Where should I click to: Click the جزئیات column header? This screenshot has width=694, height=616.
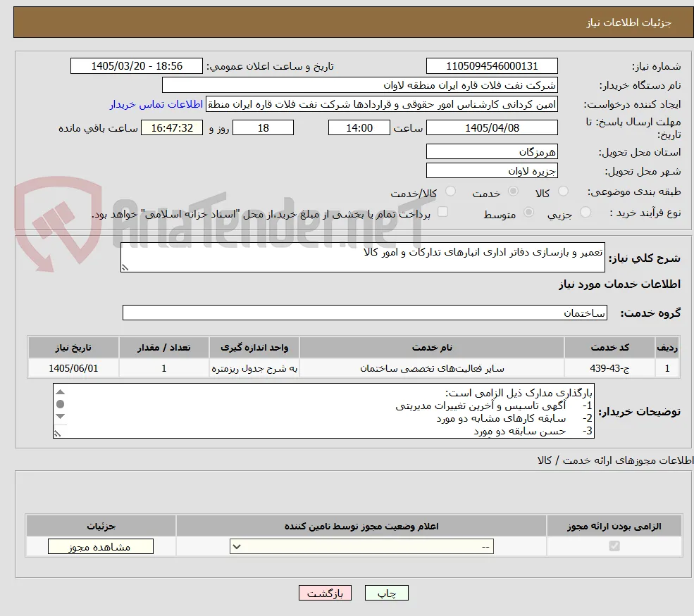[101, 526]
